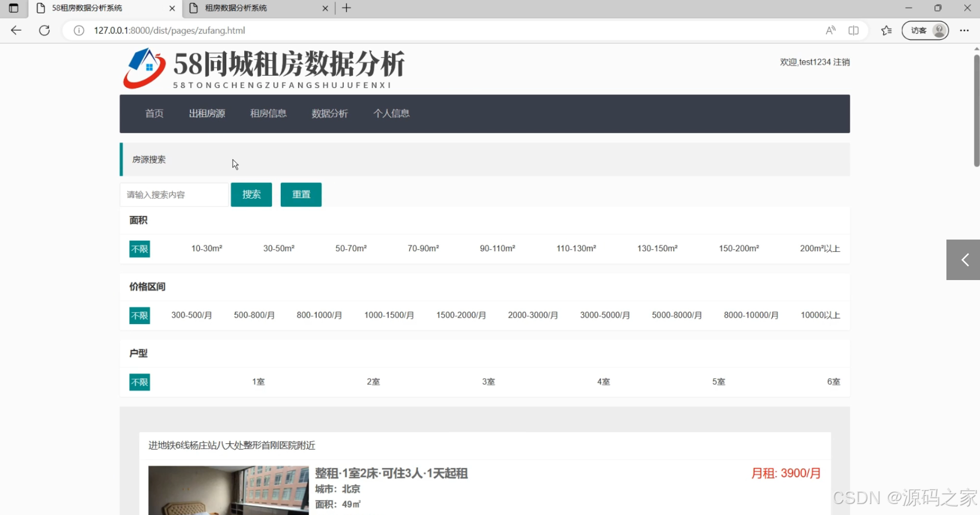Filter area by 90-110m²
The height and width of the screenshot is (515, 980).
click(x=497, y=248)
